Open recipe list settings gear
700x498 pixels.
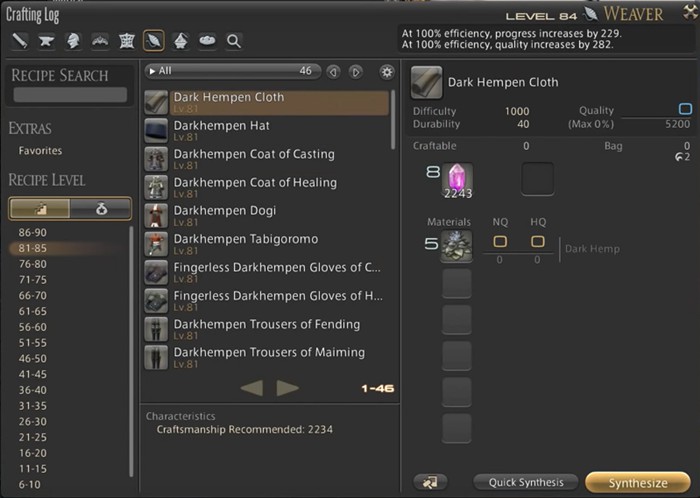pos(387,72)
